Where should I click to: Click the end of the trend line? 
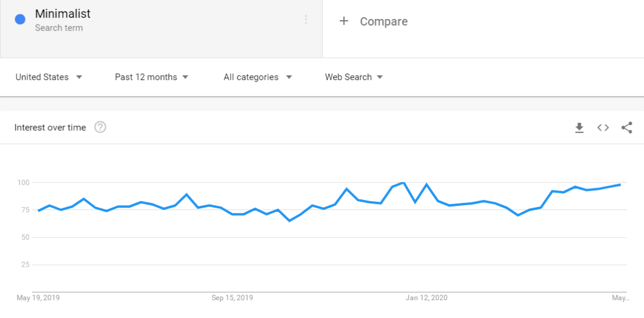[x=620, y=185]
